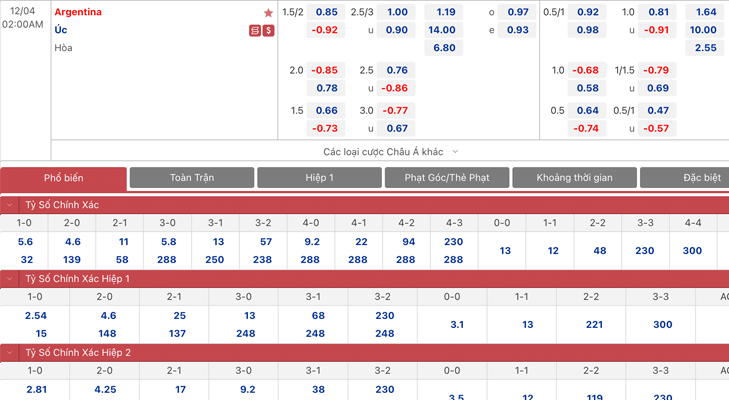Open the Argentina team link

point(78,12)
